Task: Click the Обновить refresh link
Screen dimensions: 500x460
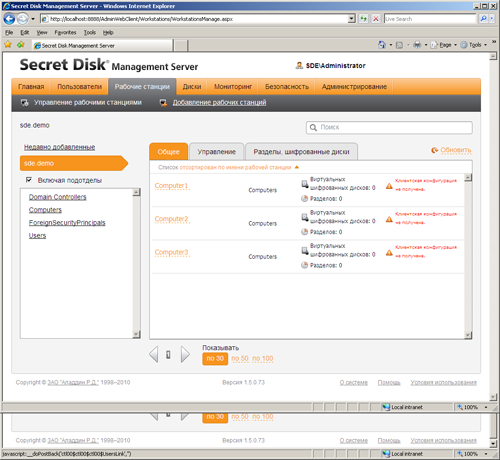Action: click(x=451, y=150)
